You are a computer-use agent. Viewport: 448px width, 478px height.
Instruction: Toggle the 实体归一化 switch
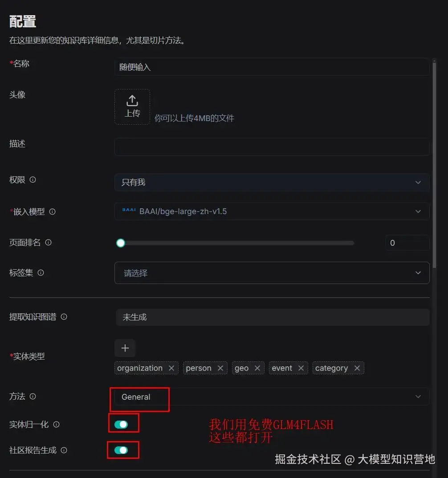(121, 424)
